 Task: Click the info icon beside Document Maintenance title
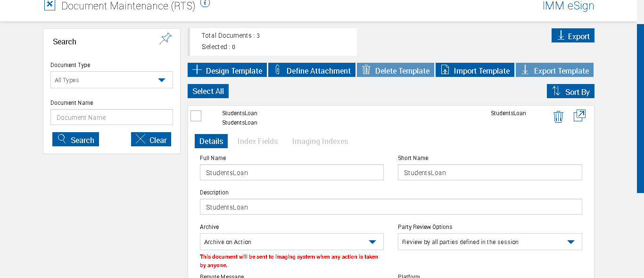[x=205, y=3]
